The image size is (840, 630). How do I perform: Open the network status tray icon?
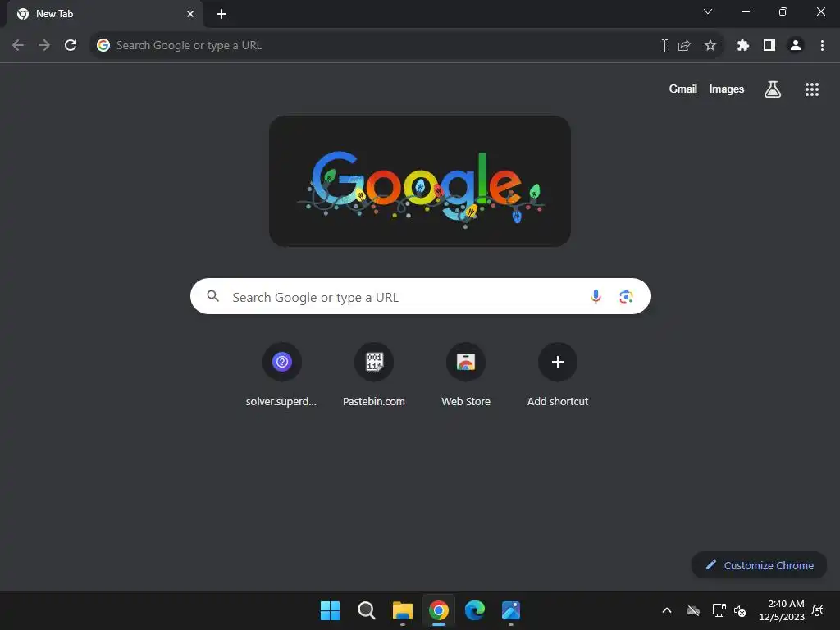click(x=719, y=610)
